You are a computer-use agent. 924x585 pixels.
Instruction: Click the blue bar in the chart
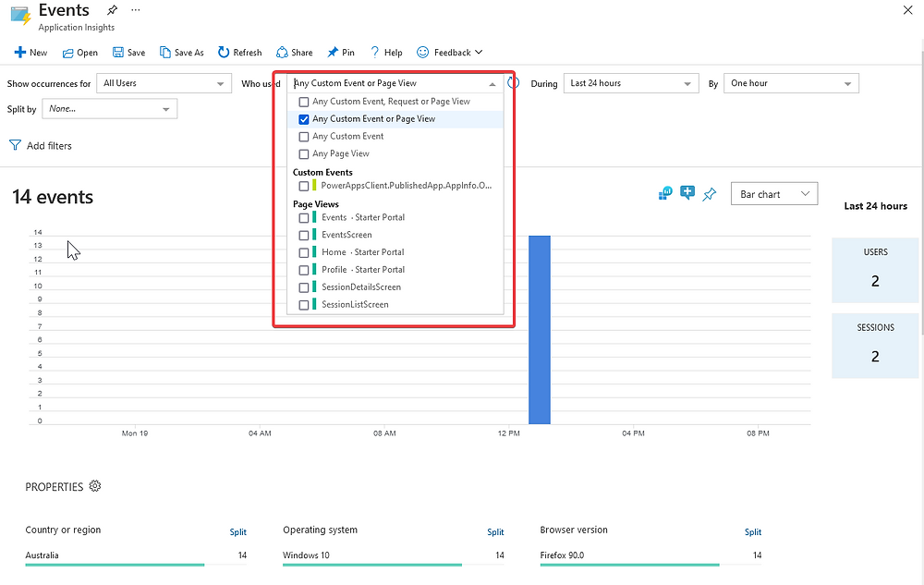coord(540,329)
